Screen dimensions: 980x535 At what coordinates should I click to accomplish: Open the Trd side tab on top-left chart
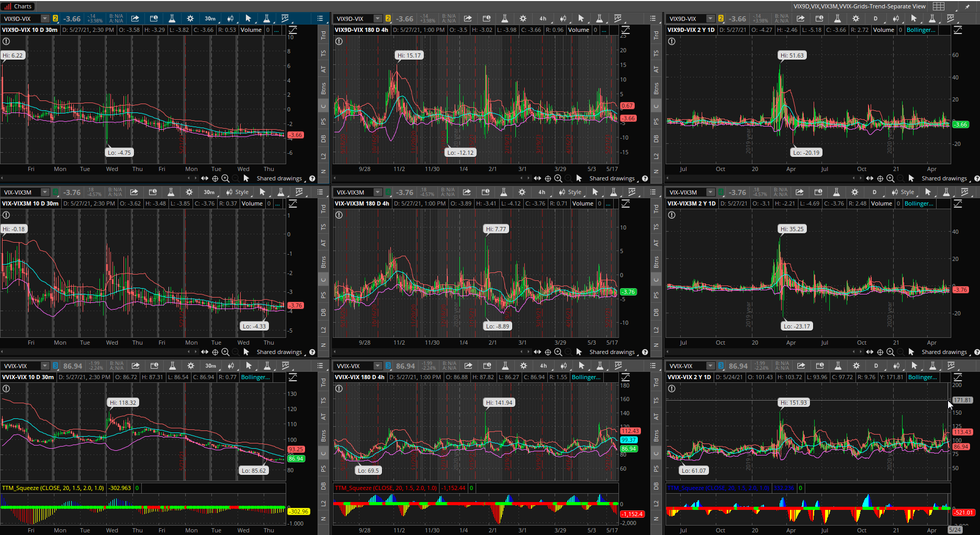coord(323,35)
